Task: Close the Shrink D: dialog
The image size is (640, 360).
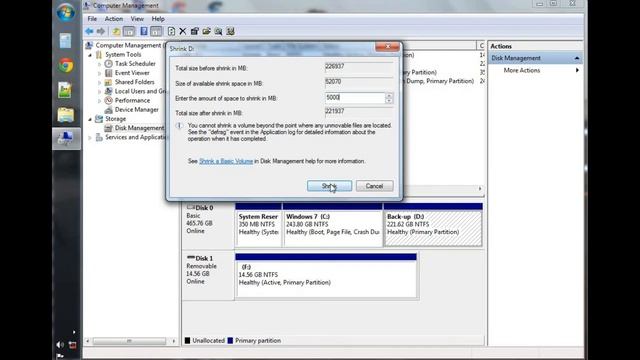Action: 387,47
